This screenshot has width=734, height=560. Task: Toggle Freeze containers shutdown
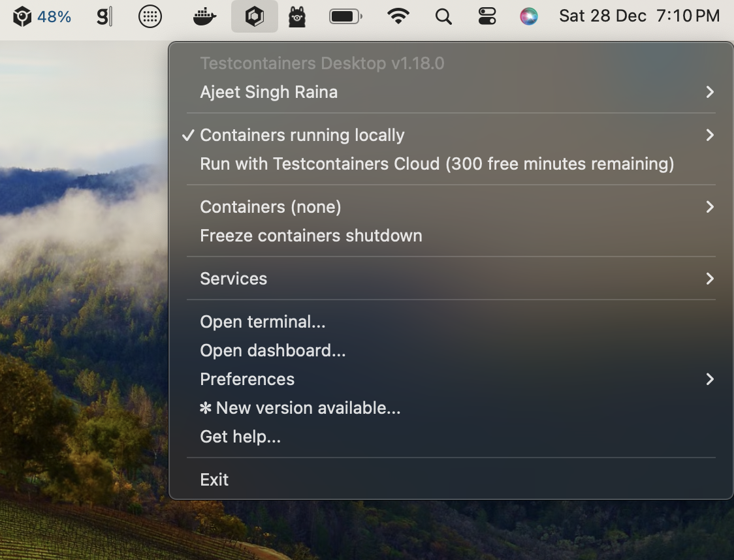tap(451, 236)
